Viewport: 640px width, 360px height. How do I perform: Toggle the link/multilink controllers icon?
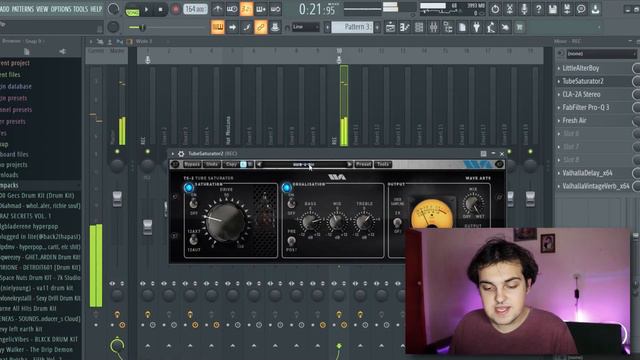point(260,27)
